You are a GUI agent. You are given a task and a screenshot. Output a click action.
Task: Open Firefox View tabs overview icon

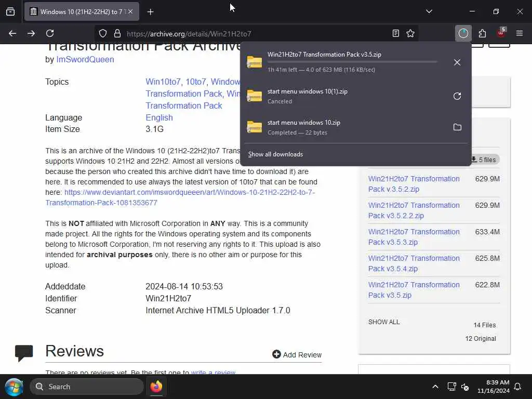pyautogui.click(x=10, y=11)
